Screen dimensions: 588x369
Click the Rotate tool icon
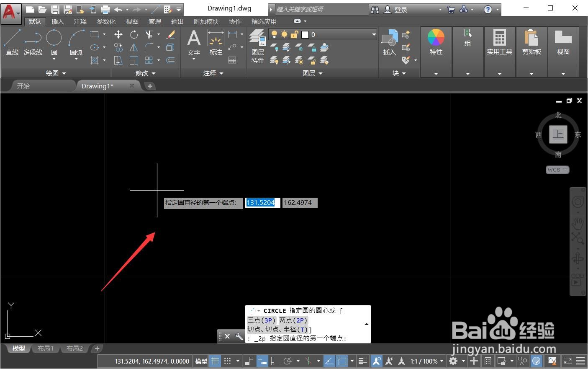[x=134, y=34]
